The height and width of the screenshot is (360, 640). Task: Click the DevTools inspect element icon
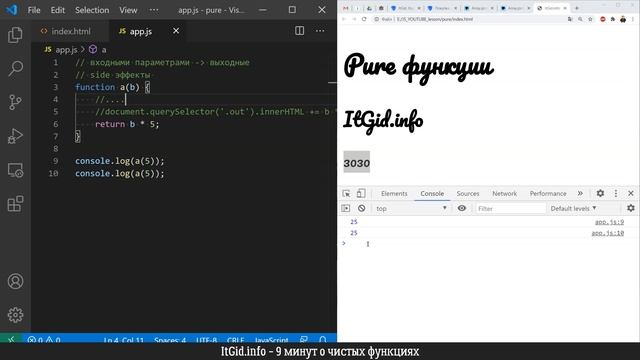pos(346,193)
